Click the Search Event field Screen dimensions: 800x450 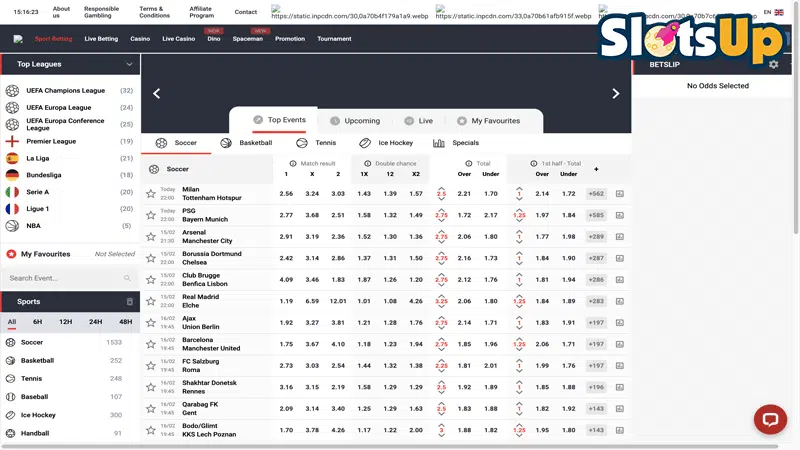point(70,278)
